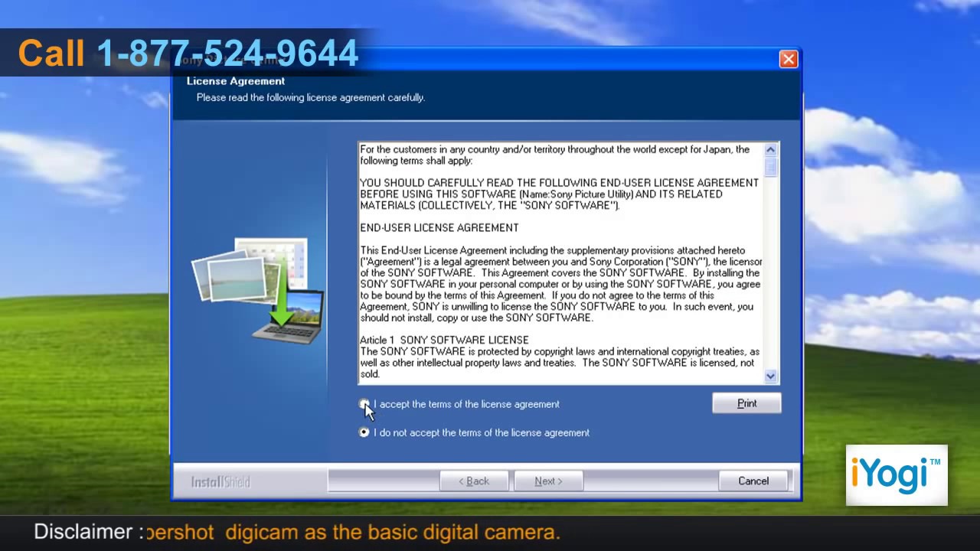Click the "Call 1-877-524-9644" banner
The height and width of the screenshot is (551, 980).
[188, 53]
